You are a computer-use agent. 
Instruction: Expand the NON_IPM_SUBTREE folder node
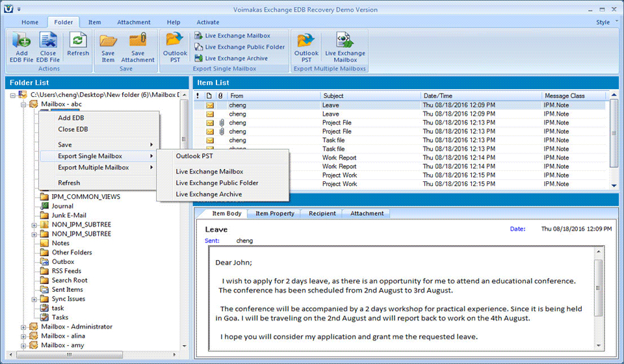[x=34, y=225]
